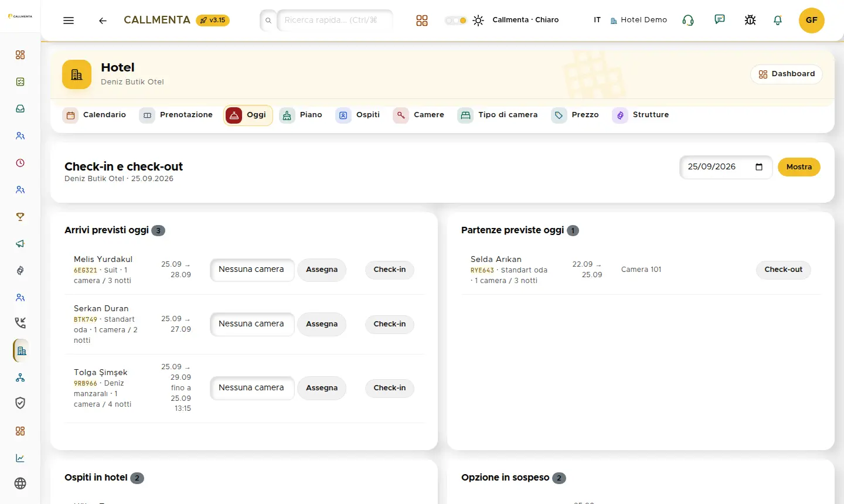This screenshot has width=844, height=504.
Task: Go to the Ospiti tab
Action: (x=358, y=115)
